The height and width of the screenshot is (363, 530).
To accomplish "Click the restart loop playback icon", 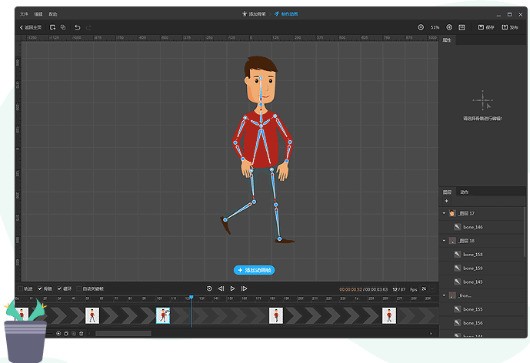I will [209, 288].
